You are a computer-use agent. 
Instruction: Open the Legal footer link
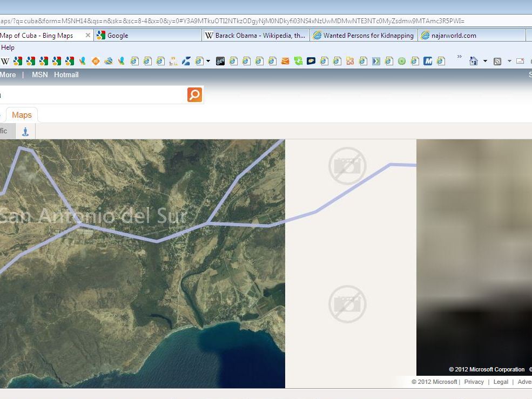pyautogui.click(x=501, y=382)
